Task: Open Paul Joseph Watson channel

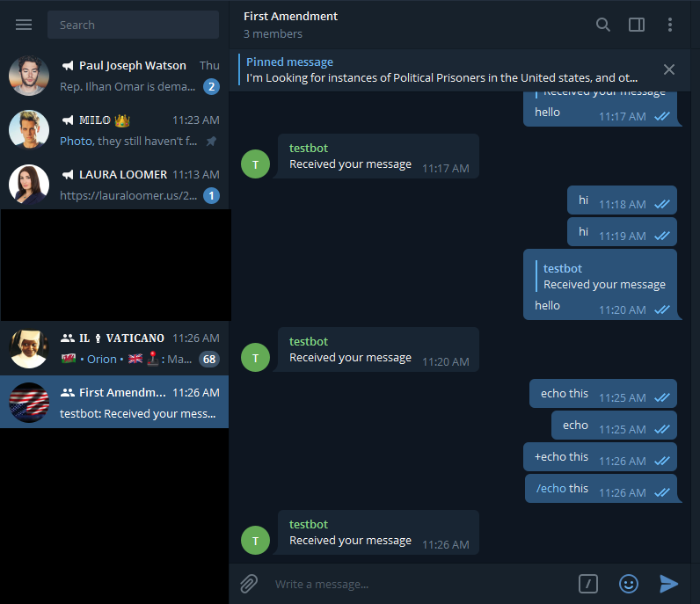Action: [114, 76]
